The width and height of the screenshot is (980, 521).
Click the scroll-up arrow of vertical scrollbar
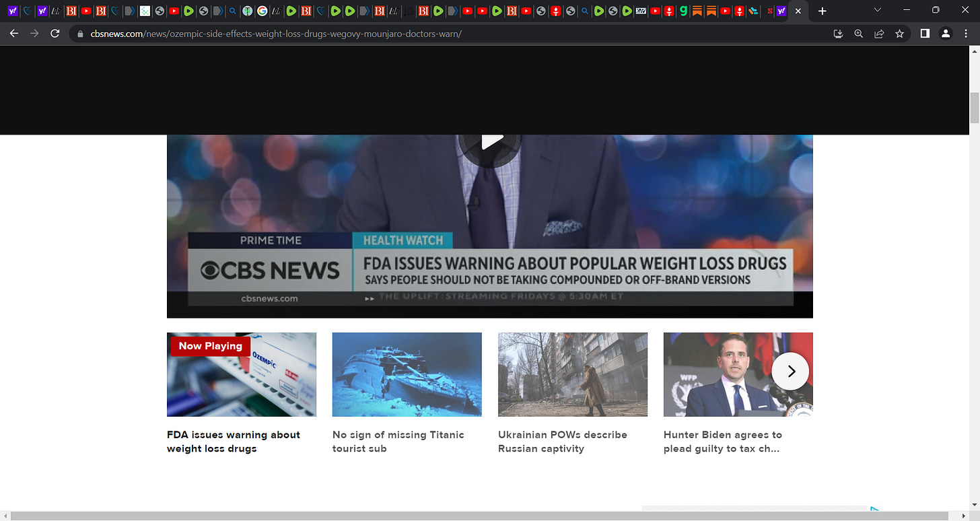[x=974, y=51]
